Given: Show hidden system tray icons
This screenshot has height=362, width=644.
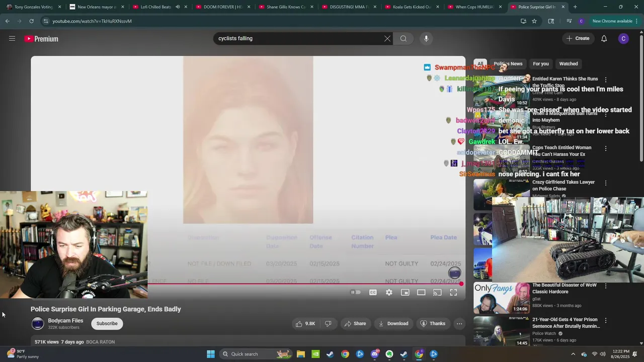Looking at the screenshot, I should tap(573, 354).
